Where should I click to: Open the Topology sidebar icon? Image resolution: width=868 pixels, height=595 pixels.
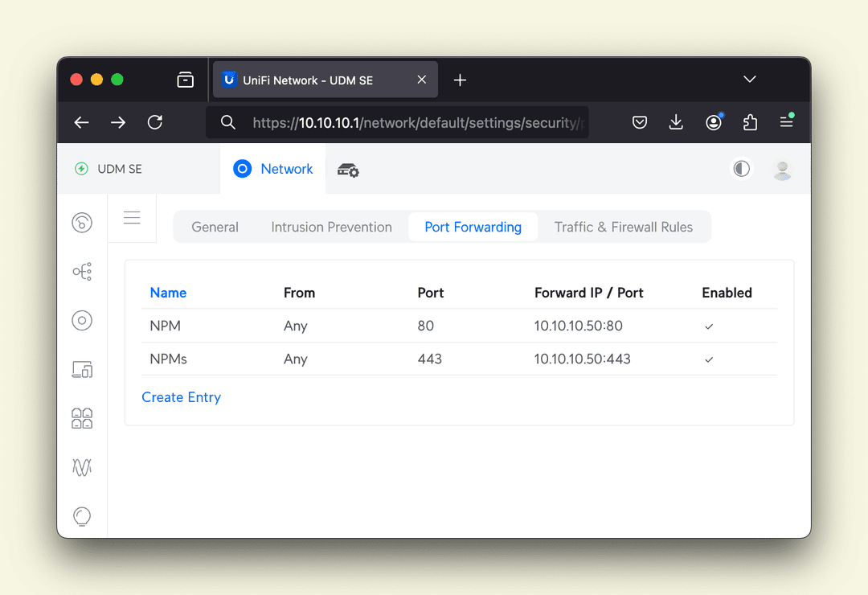coord(82,272)
